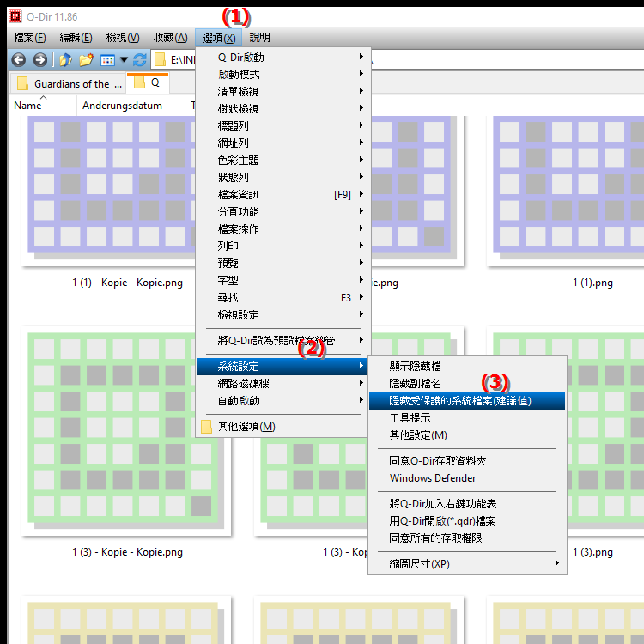Viewport: 644px width, 644px height.
Task: Click 同意Q-Dir存取資料夾 entry
Action: click(x=467, y=461)
